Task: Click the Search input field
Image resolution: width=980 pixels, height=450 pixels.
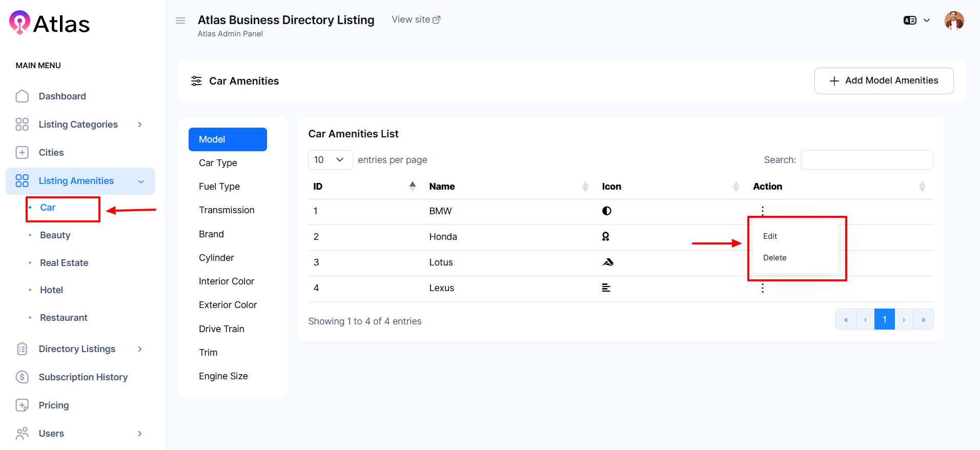Action: [x=867, y=160]
